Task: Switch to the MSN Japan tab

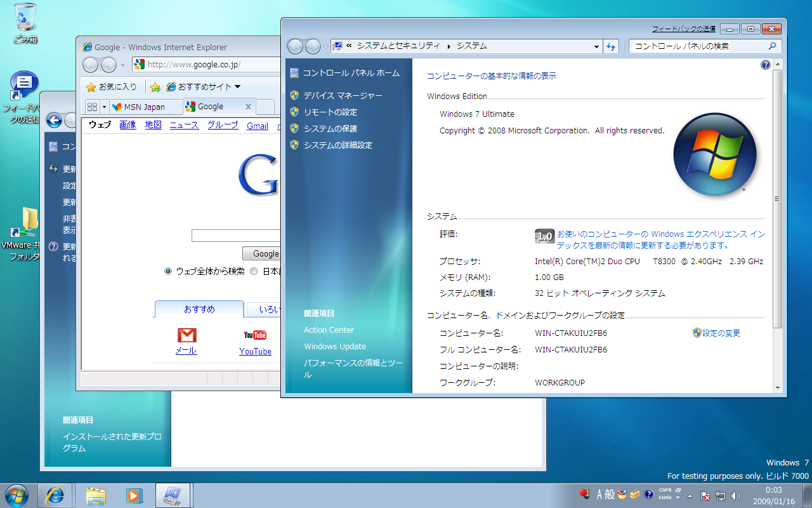Action: tap(146, 107)
